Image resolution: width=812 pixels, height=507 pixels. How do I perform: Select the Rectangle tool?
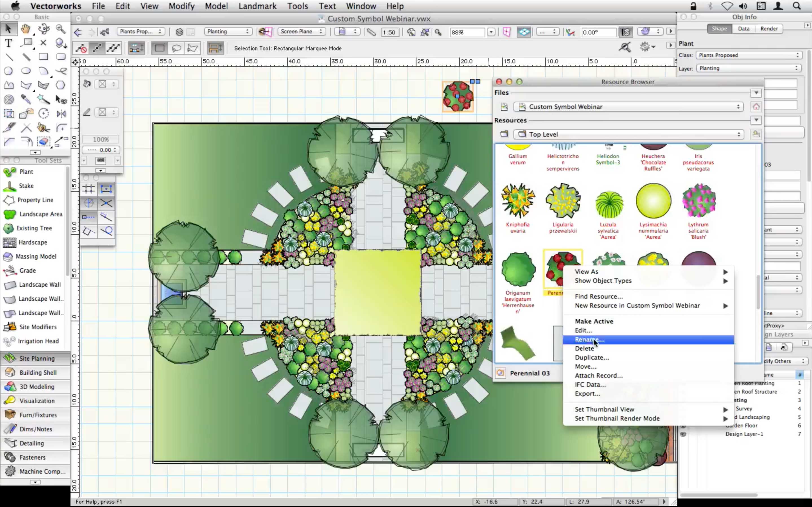point(43,56)
